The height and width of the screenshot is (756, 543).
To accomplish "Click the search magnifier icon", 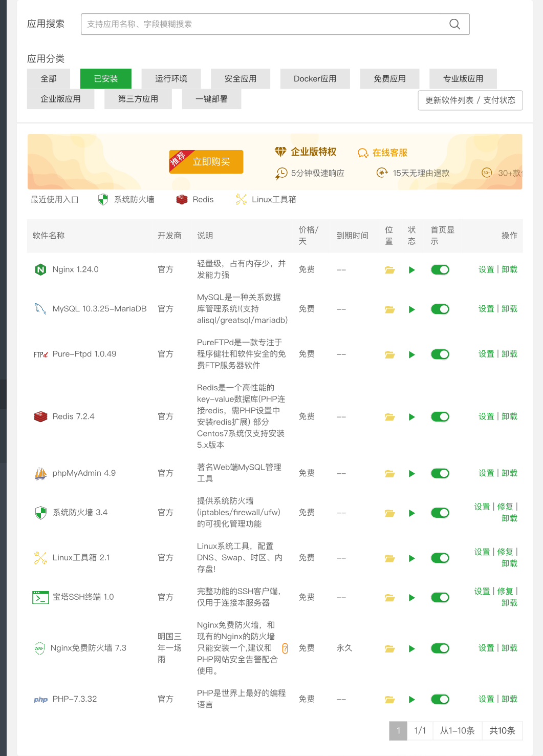I will (x=454, y=24).
